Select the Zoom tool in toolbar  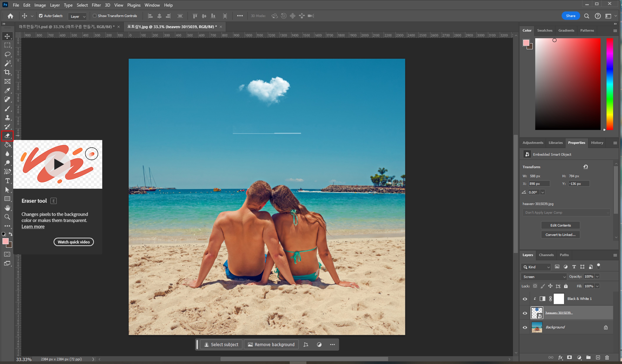click(7, 217)
